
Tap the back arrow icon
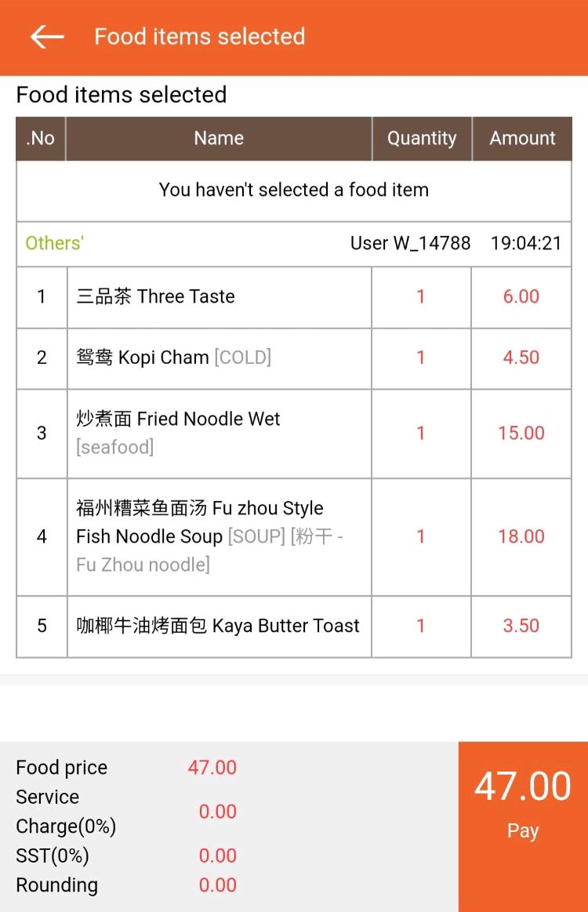pos(46,37)
